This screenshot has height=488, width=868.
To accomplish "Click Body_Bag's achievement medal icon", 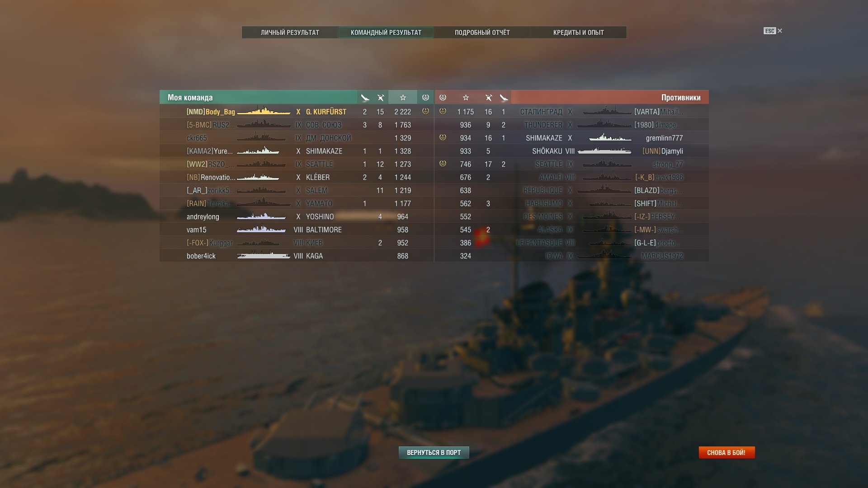I will tap(425, 111).
